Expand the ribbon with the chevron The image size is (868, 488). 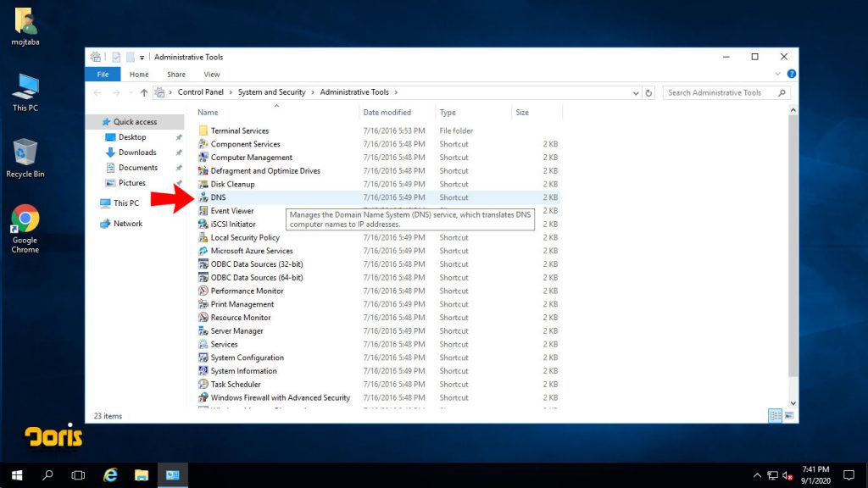coord(778,74)
